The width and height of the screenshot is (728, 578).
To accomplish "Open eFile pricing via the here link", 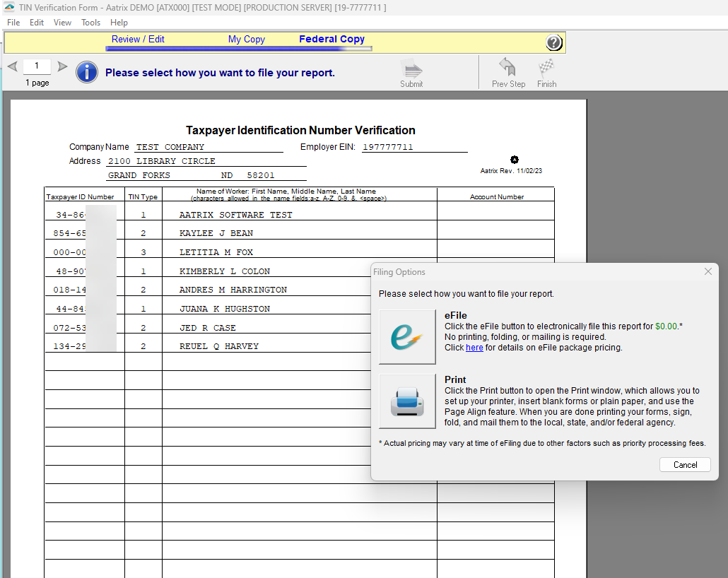I will [474, 347].
